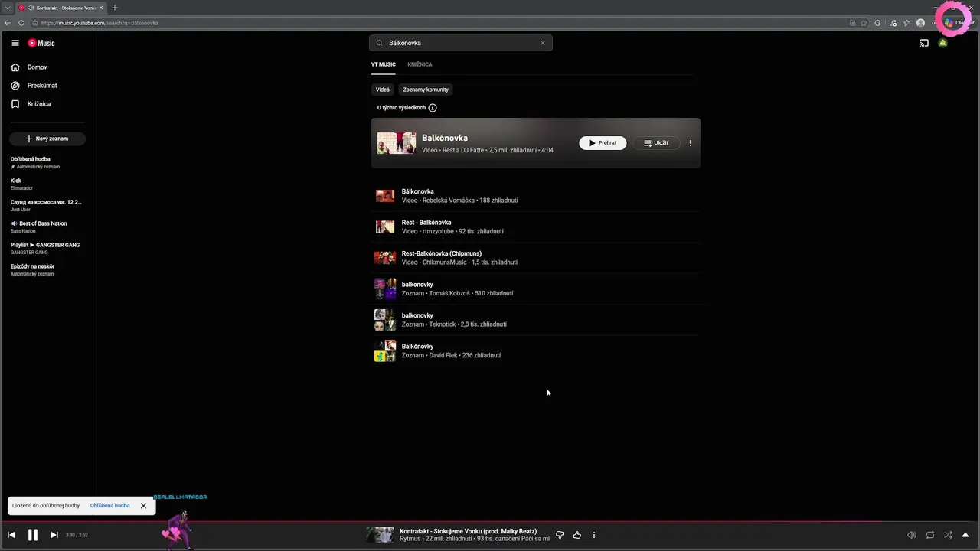Switch to YT MUSIC tab

click(384, 64)
